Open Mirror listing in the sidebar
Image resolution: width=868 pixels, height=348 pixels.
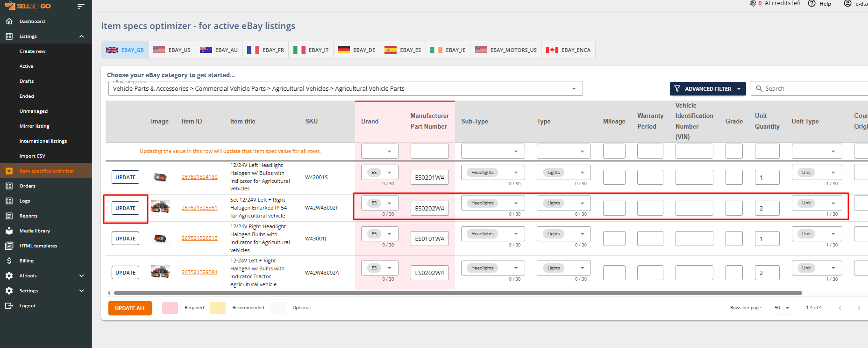[34, 126]
